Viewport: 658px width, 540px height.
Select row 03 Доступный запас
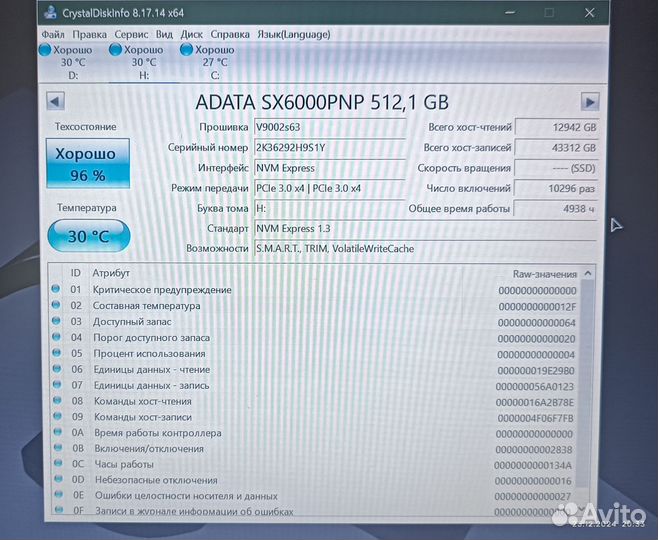[x=316, y=322]
